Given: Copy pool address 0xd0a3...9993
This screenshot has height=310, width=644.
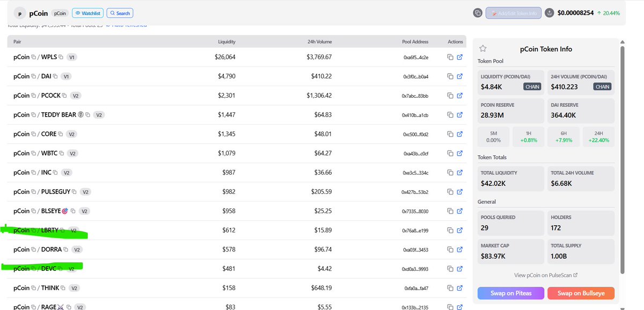Looking at the screenshot, I should pos(451,269).
